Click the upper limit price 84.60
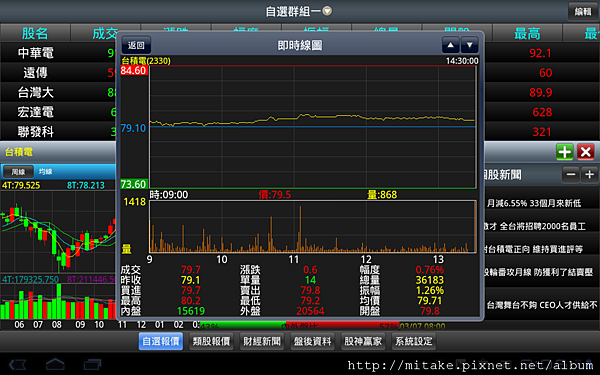The height and width of the screenshot is (375, 600). (x=134, y=70)
